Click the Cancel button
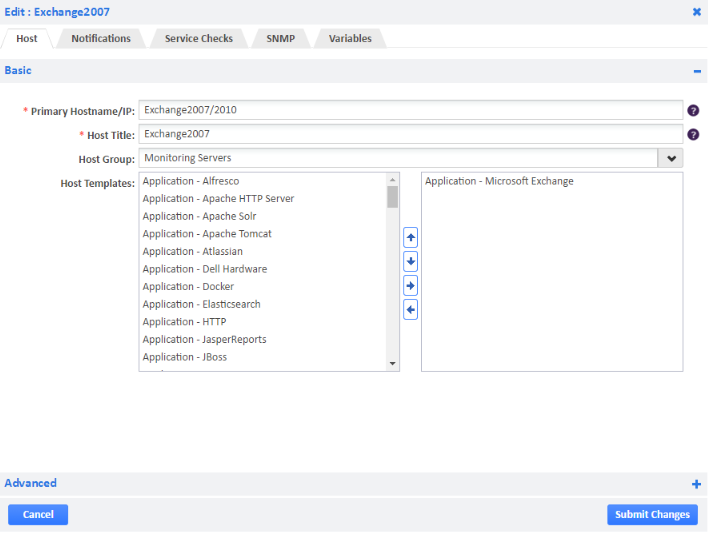Viewport: 708px width, 533px height. point(38,514)
